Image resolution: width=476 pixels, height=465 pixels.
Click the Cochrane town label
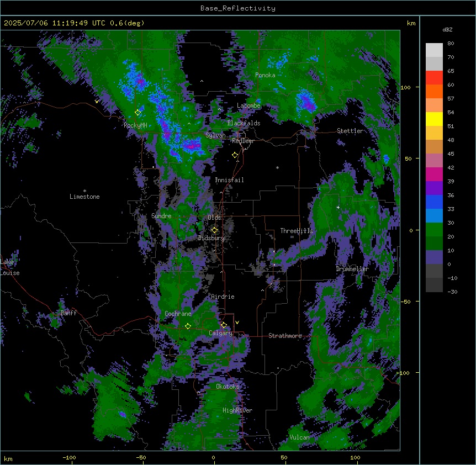[178, 314]
